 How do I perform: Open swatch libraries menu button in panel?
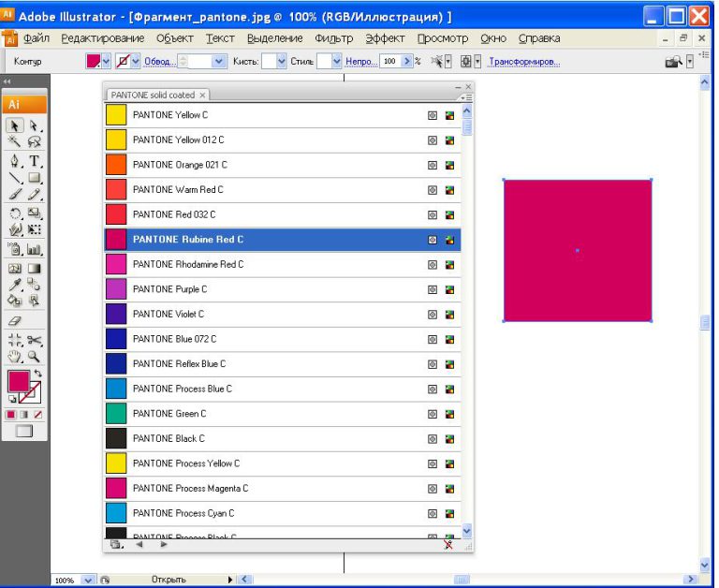[x=116, y=545]
